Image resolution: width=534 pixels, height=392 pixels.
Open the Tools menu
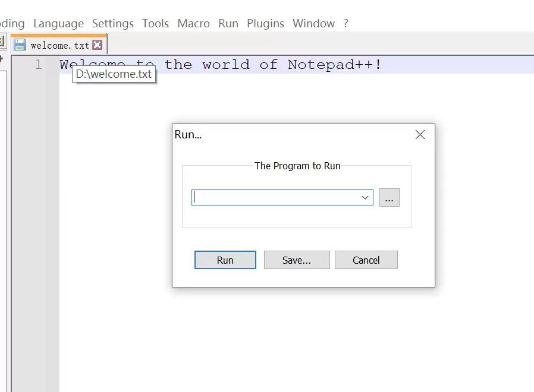click(x=155, y=24)
